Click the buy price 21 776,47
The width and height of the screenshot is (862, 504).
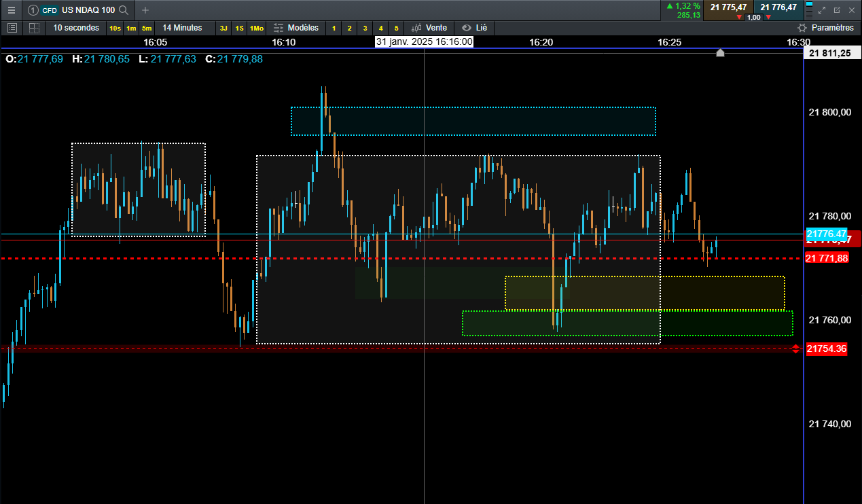tap(778, 7)
